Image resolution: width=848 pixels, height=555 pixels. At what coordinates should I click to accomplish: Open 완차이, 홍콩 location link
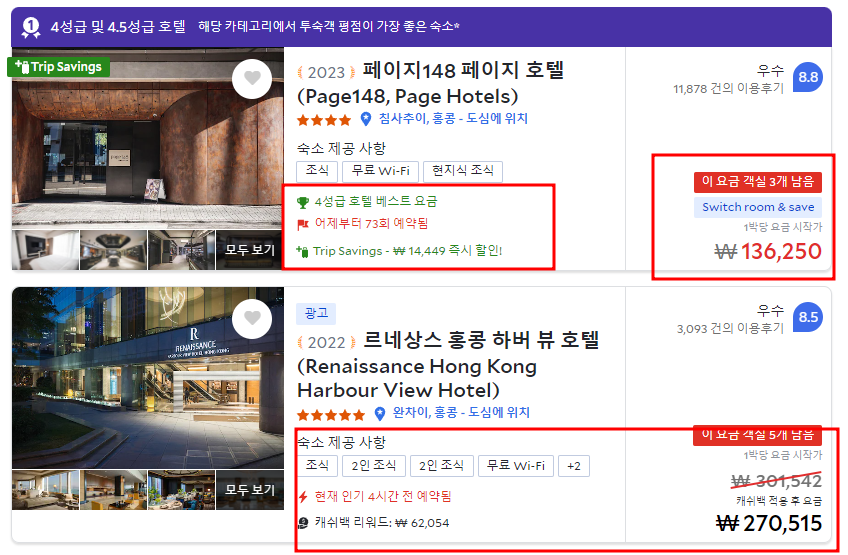461,413
